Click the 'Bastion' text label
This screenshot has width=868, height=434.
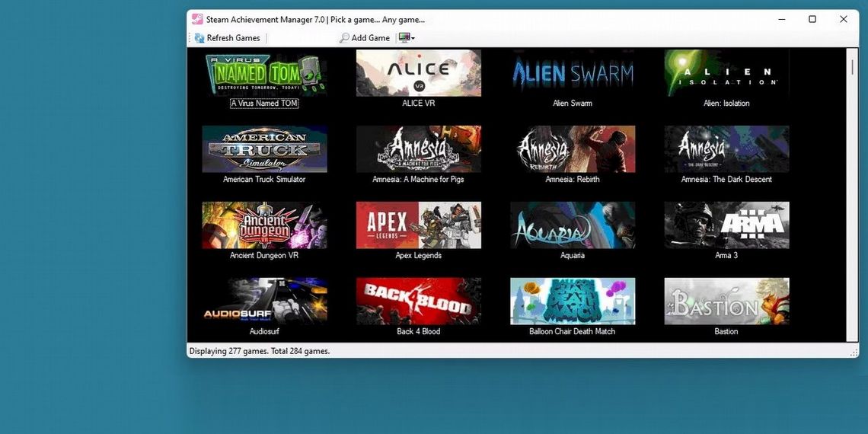(x=727, y=331)
